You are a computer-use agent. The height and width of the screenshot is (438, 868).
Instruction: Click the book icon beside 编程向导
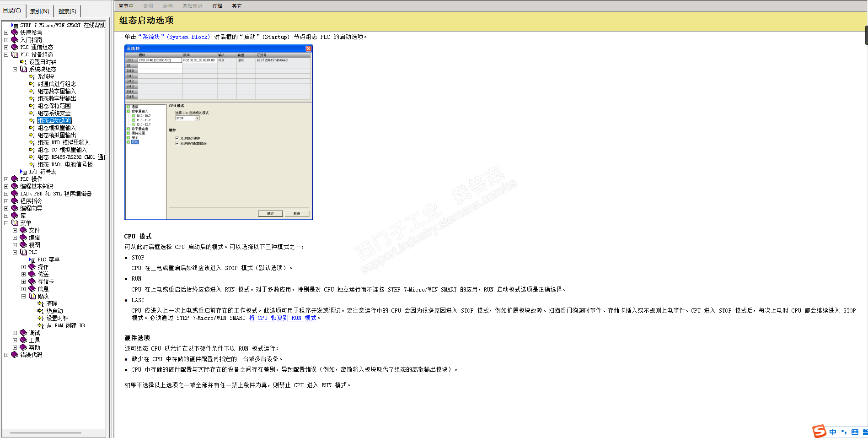(x=15, y=208)
